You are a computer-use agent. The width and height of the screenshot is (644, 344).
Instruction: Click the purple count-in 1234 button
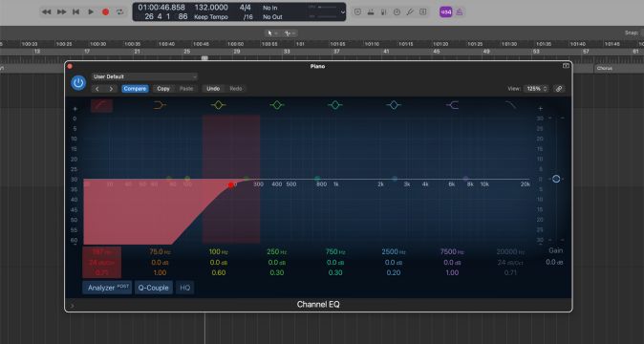click(x=445, y=11)
